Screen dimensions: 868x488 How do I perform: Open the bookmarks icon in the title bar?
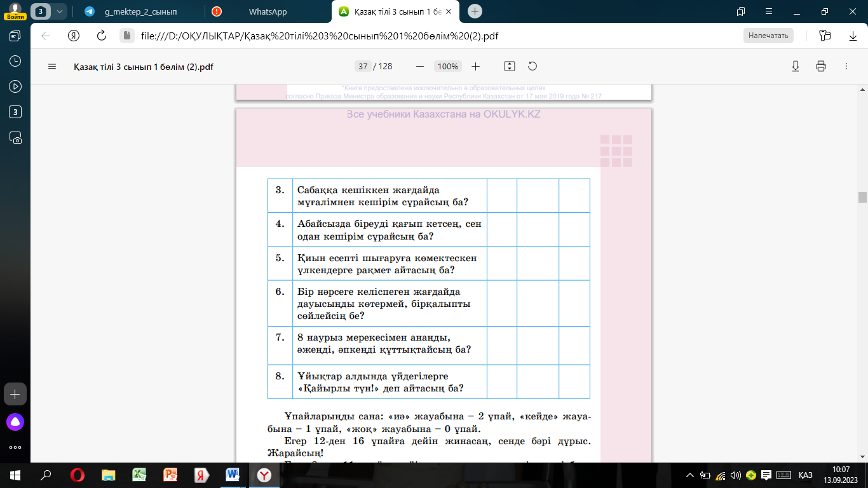[740, 11]
